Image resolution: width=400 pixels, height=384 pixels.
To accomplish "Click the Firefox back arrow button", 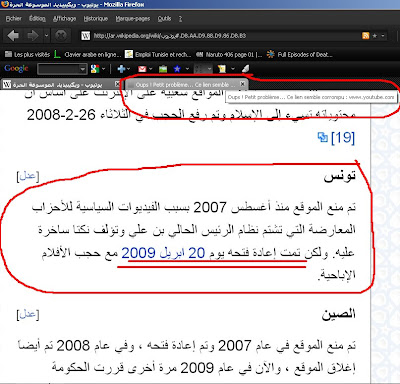I will tap(13, 35).
